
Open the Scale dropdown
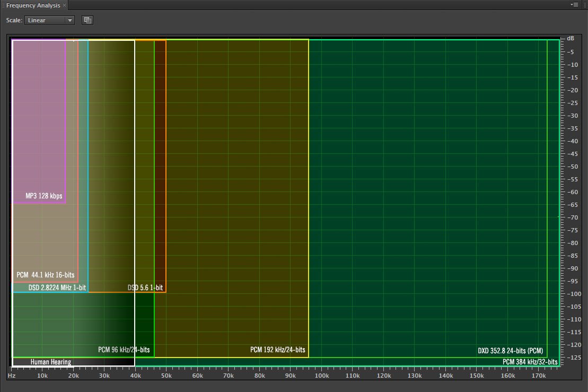(x=49, y=20)
